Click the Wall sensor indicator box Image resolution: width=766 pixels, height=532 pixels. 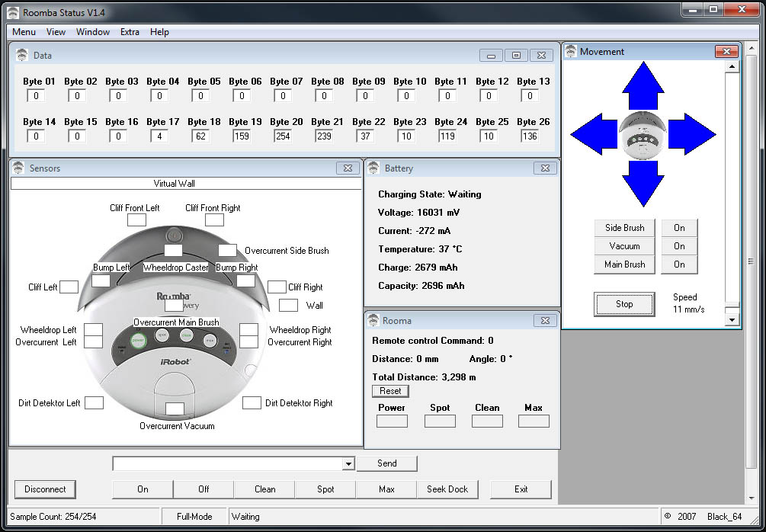(288, 306)
